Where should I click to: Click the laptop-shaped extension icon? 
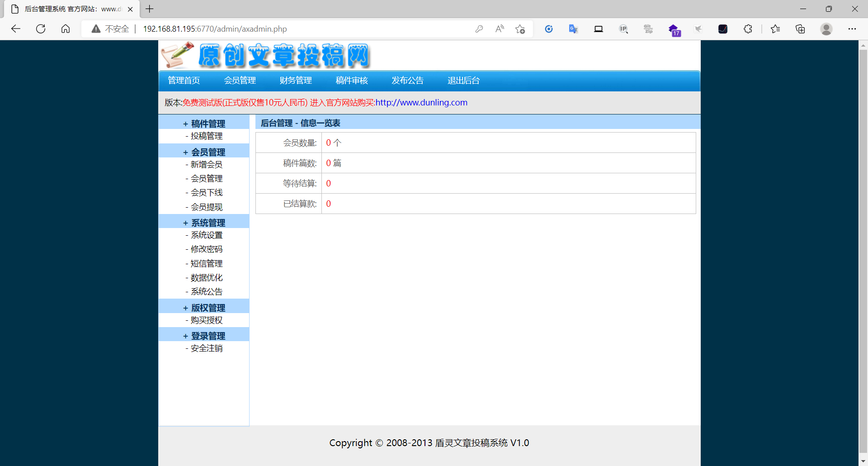point(599,29)
